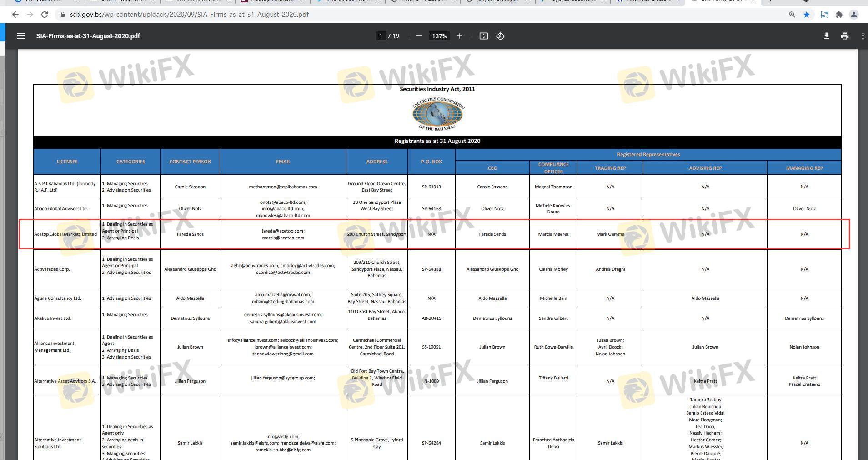The image size is (868, 460).
Task: Bookmark this page with star icon
Action: pos(807,15)
